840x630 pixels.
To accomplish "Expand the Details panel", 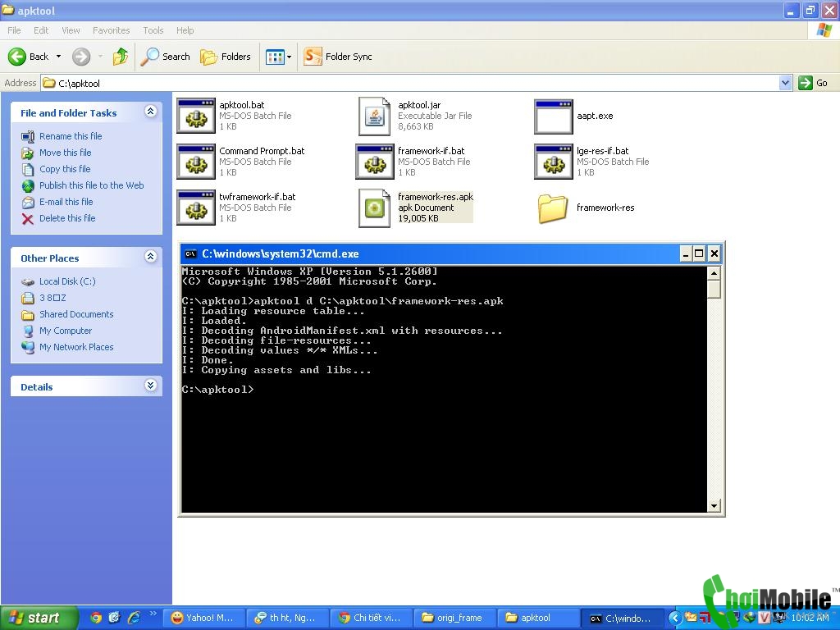I will pos(151,386).
